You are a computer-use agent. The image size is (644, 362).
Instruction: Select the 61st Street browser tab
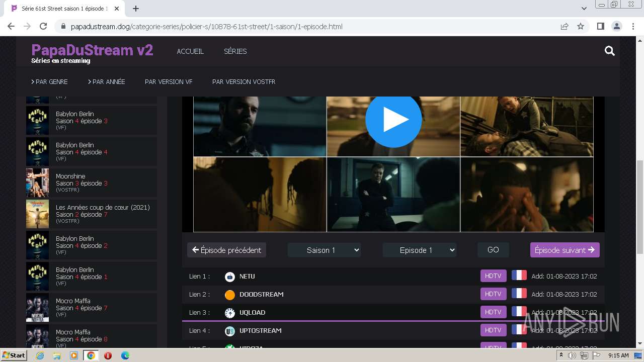pyautogui.click(x=64, y=9)
